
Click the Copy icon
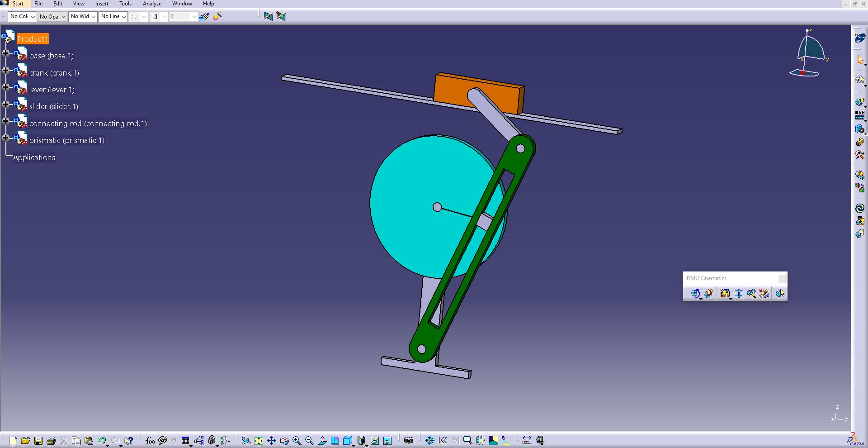click(x=76, y=440)
